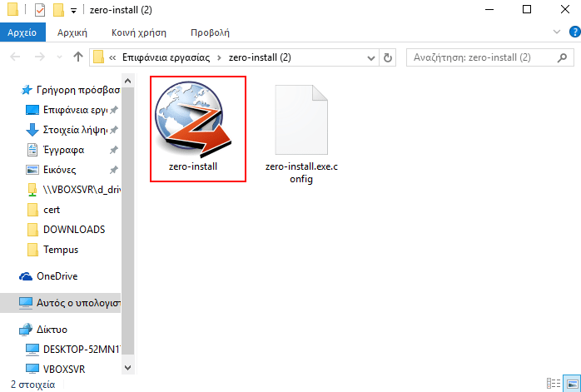Switch to the Αρχική ribbon tab
Viewport: 581px width, 392px height.
(72, 32)
